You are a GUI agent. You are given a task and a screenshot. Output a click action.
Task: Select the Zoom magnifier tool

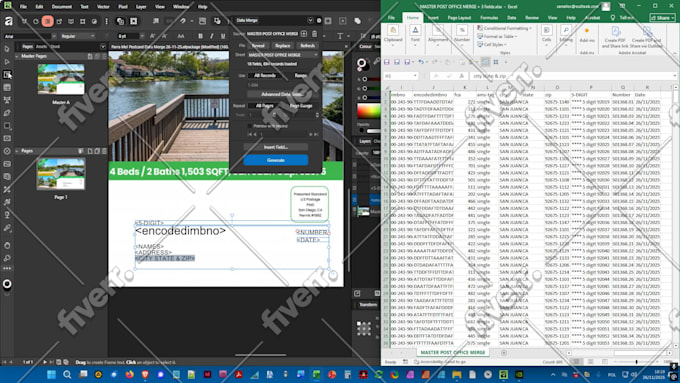tap(7, 258)
